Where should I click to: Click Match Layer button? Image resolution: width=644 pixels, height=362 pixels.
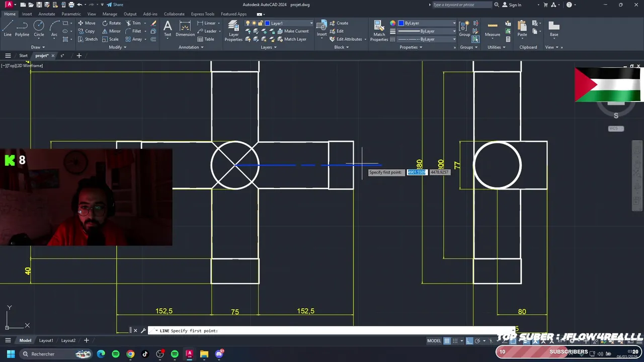291,39
